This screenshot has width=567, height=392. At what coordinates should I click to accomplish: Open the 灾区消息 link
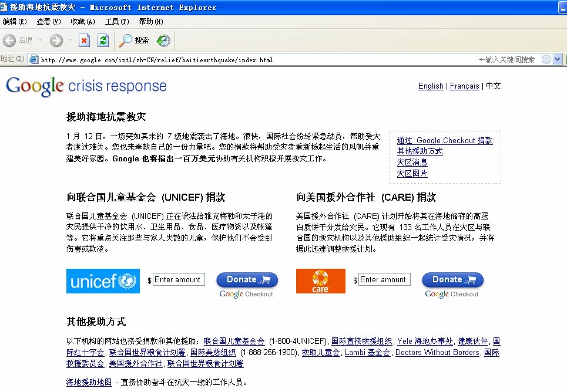[412, 162]
